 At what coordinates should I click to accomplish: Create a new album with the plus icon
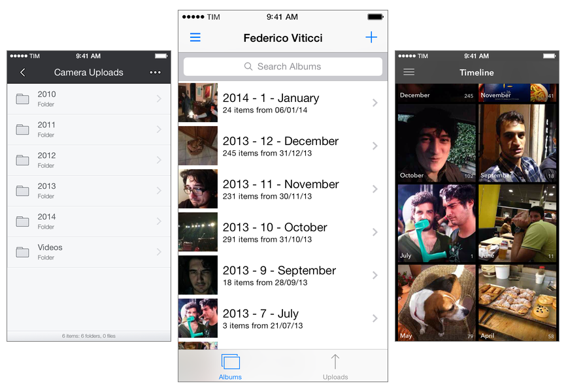click(371, 37)
